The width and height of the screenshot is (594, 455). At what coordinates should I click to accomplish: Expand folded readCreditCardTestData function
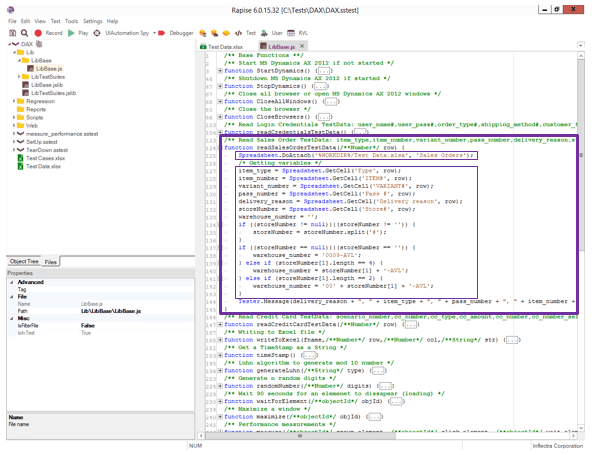[220, 325]
